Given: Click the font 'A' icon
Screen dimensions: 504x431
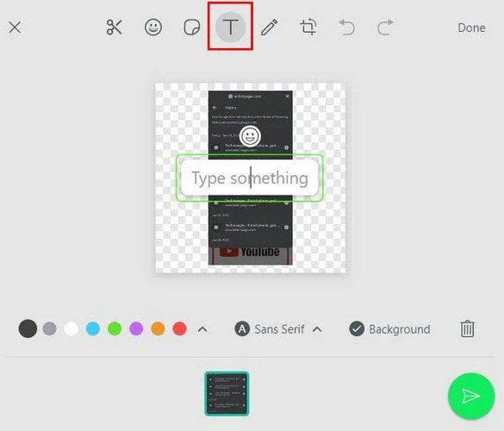Looking at the screenshot, I should click(x=242, y=328).
